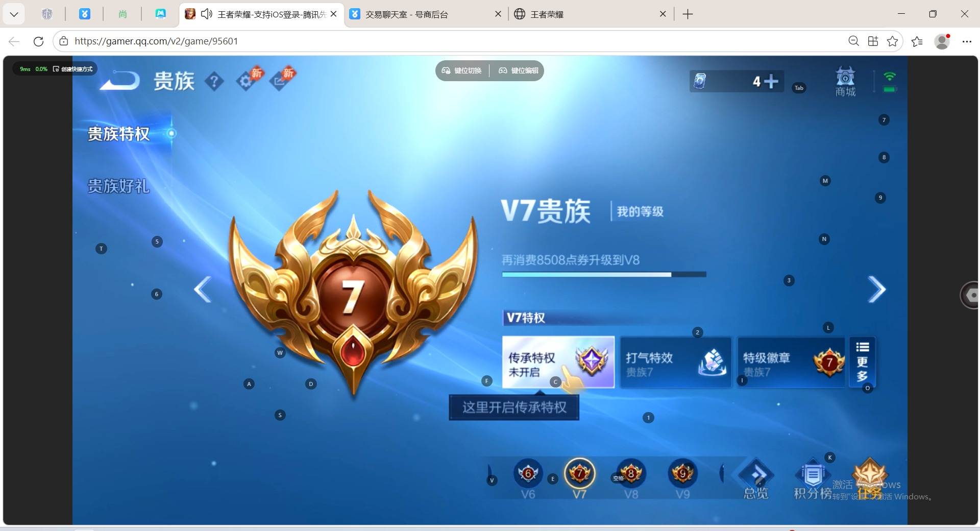Screen dimensions: 980x531
Task: Open a new browser tab
Action: (688, 14)
